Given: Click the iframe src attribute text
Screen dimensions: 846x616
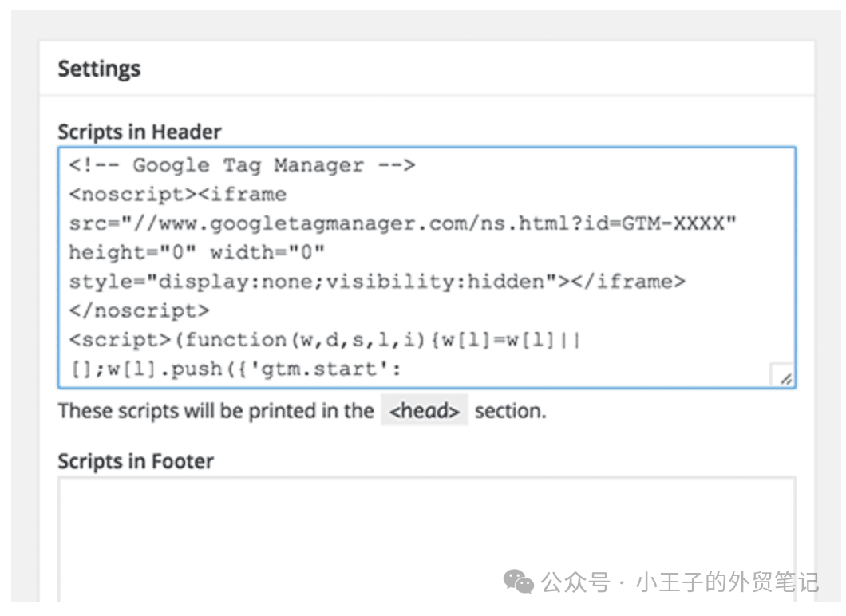Looking at the screenshot, I should 96,223.
